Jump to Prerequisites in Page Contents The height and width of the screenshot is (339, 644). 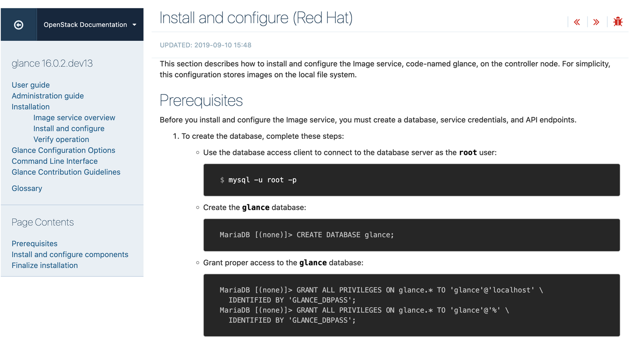click(x=34, y=243)
